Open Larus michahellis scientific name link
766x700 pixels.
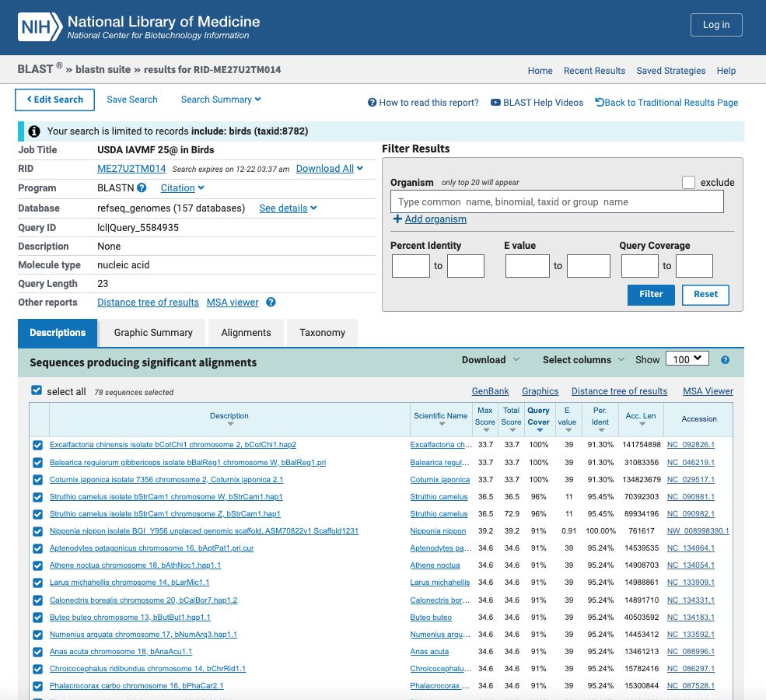pyautogui.click(x=439, y=583)
